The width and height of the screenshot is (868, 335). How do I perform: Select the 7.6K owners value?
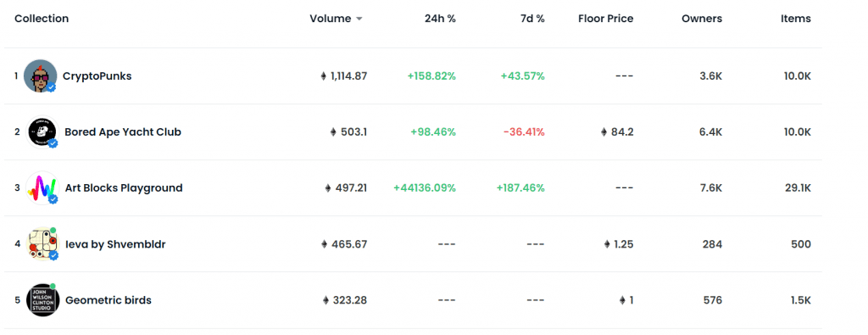tap(711, 187)
